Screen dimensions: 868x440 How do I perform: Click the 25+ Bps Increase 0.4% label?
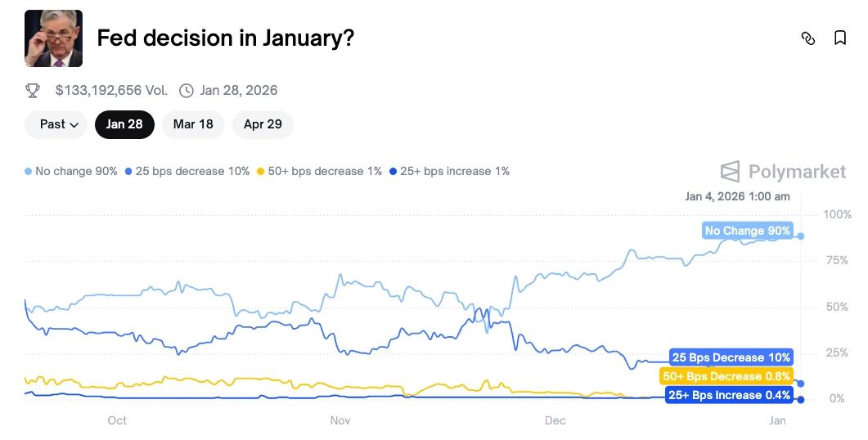730,395
